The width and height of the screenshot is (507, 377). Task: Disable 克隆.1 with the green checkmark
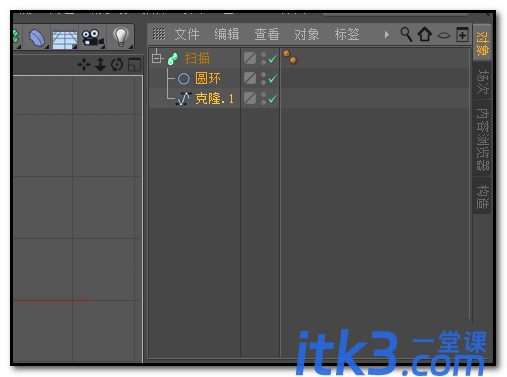273,99
